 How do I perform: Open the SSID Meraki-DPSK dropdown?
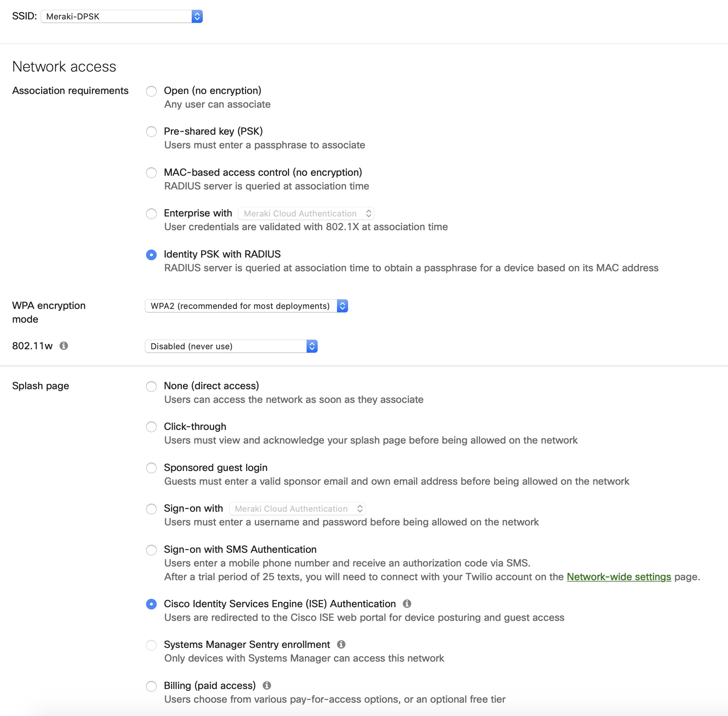122,16
